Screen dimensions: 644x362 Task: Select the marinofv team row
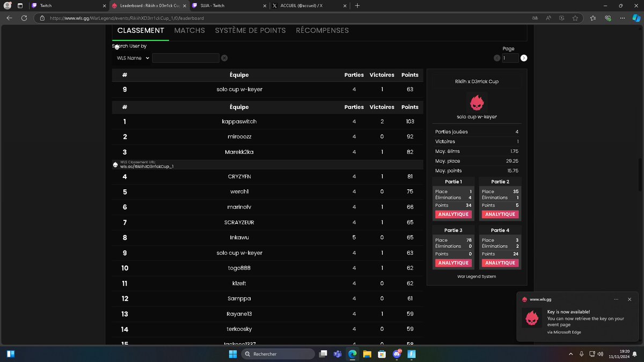coord(268,207)
